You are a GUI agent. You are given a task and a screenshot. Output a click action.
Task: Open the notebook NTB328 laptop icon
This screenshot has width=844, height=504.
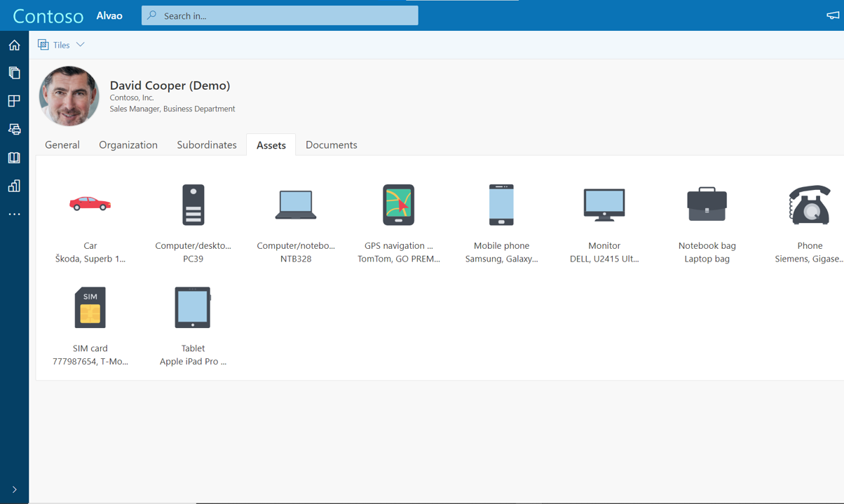[296, 205]
